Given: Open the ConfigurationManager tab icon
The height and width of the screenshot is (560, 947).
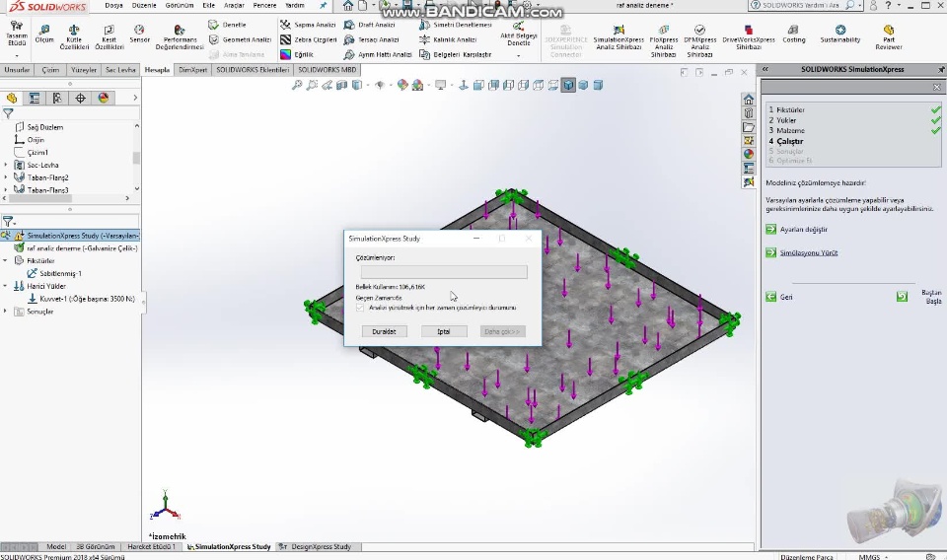Looking at the screenshot, I should point(57,98).
